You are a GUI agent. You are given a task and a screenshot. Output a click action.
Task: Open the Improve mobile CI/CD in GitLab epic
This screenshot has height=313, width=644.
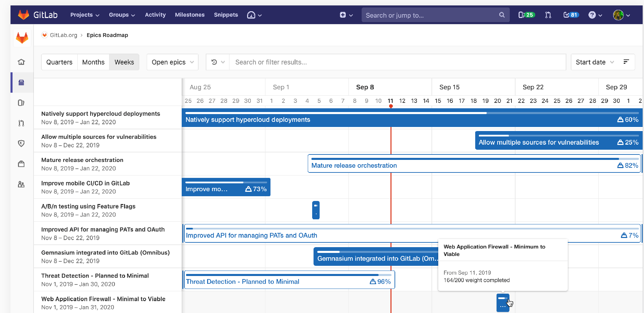click(85, 183)
